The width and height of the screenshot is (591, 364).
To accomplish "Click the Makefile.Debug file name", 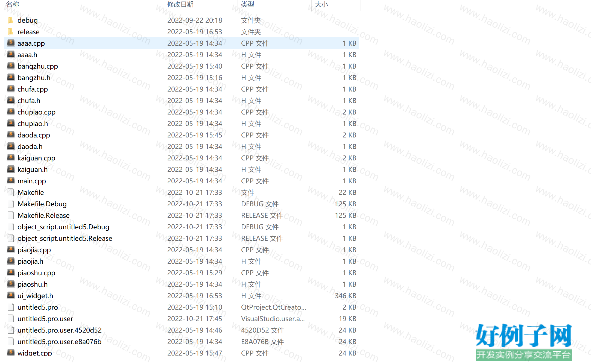I will 42,204.
